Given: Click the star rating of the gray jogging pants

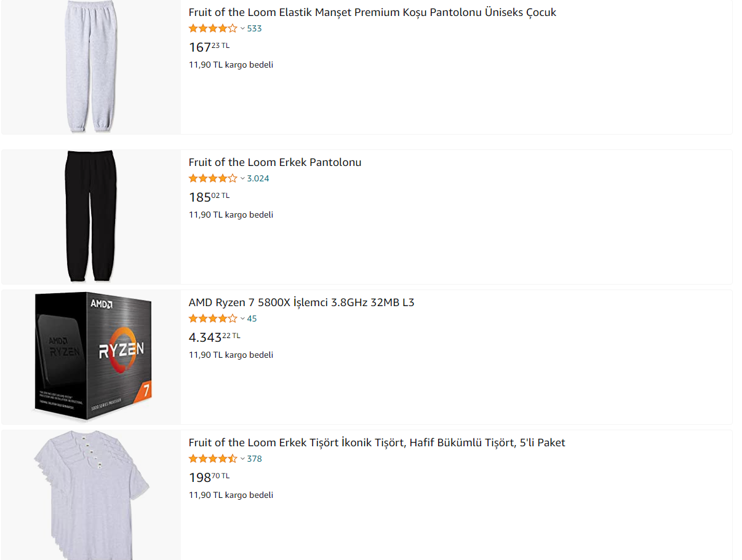Looking at the screenshot, I should 212,28.
